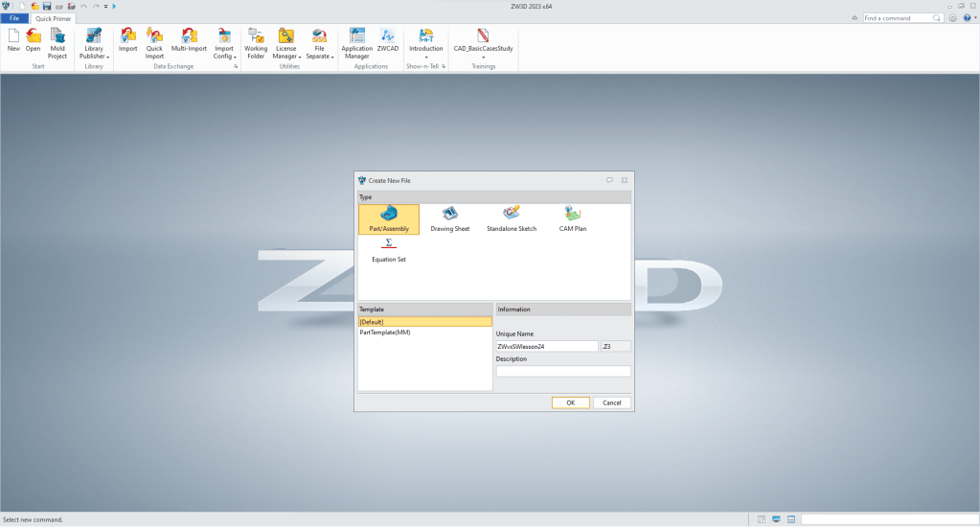Screen dimensions: 980x527
Task: Select the Drawing Sheet file type
Action: pos(449,218)
